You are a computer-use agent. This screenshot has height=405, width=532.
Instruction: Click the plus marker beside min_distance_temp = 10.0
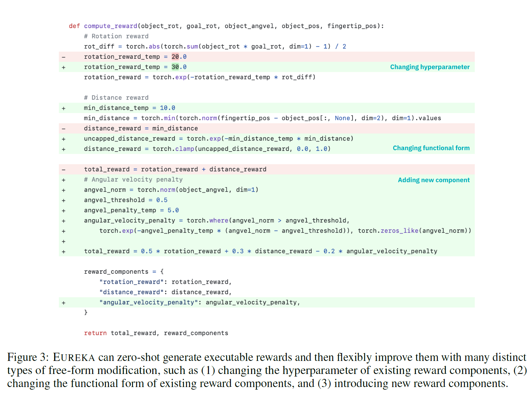63,108
